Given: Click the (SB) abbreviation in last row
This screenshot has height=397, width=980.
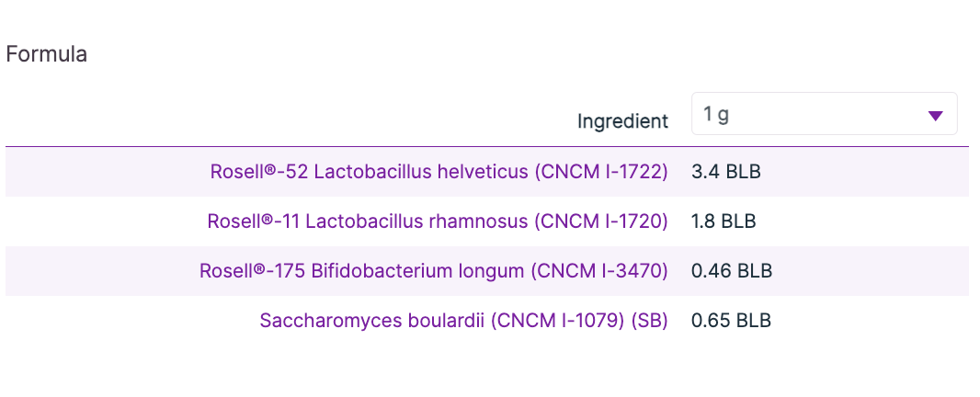Looking at the screenshot, I should (x=649, y=321).
